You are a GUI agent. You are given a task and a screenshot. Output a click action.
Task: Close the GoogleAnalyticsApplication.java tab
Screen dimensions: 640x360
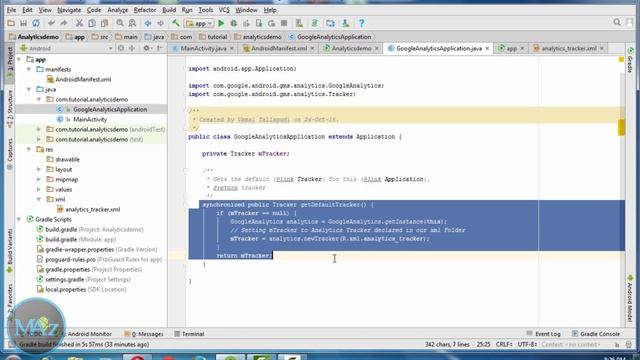pyautogui.click(x=487, y=48)
